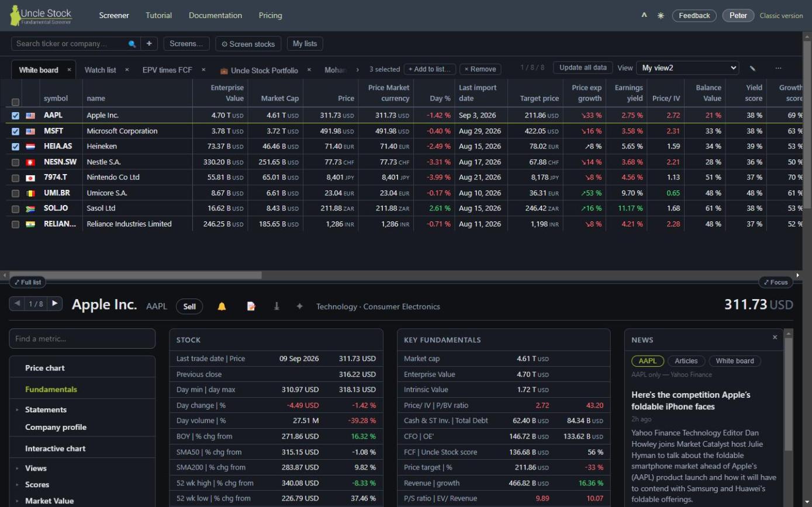
Task: Click the alert bell icon for Apple
Action: [222, 306]
